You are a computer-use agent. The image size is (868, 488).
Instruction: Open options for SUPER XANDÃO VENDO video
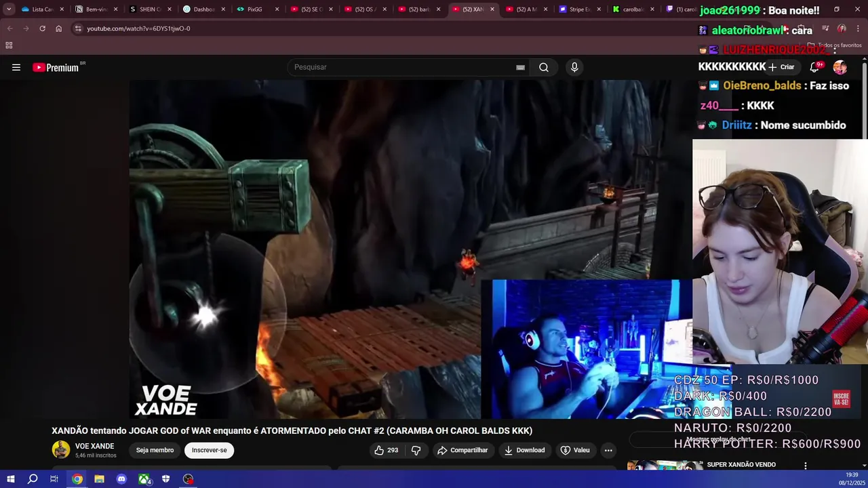click(x=805, y=466)
